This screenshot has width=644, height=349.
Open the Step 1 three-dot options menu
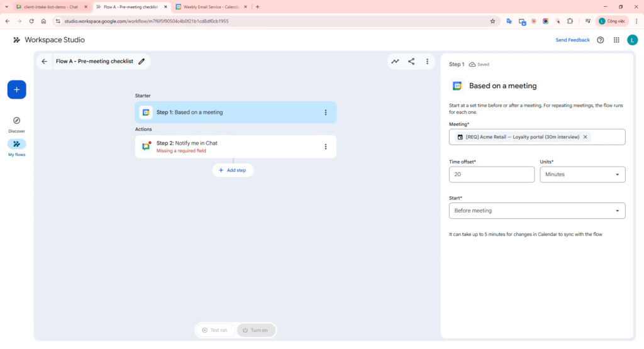pos(325,113)
